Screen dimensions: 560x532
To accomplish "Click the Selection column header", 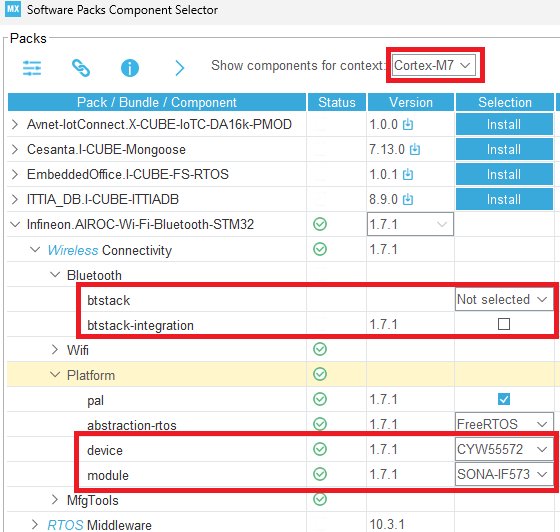I will coord(505,102).
